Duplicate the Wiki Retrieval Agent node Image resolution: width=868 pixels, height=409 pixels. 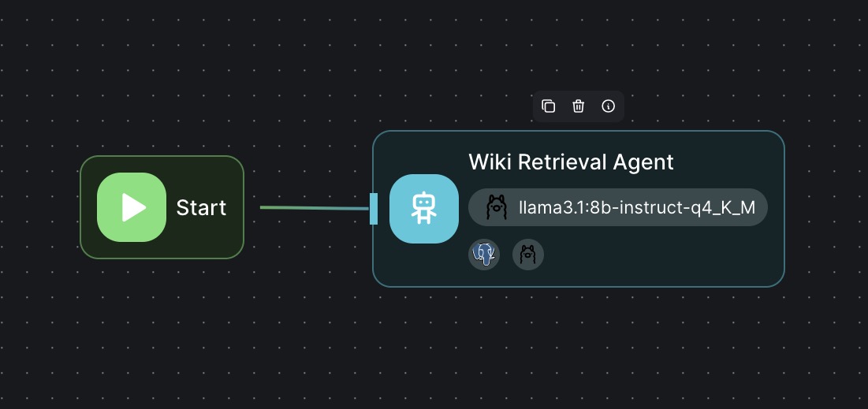[x=548, y=106]
